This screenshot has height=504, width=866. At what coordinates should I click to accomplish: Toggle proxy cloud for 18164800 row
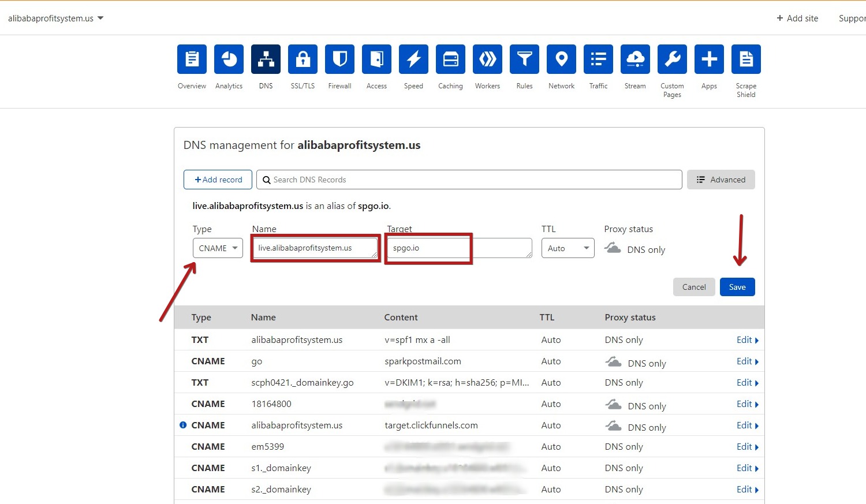(x=613, y=405)
